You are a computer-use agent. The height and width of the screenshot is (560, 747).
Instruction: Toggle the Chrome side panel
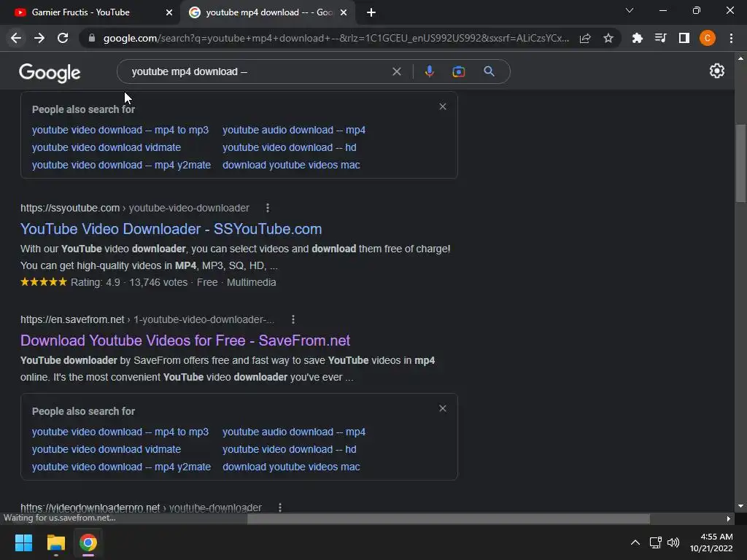[684, 38]
